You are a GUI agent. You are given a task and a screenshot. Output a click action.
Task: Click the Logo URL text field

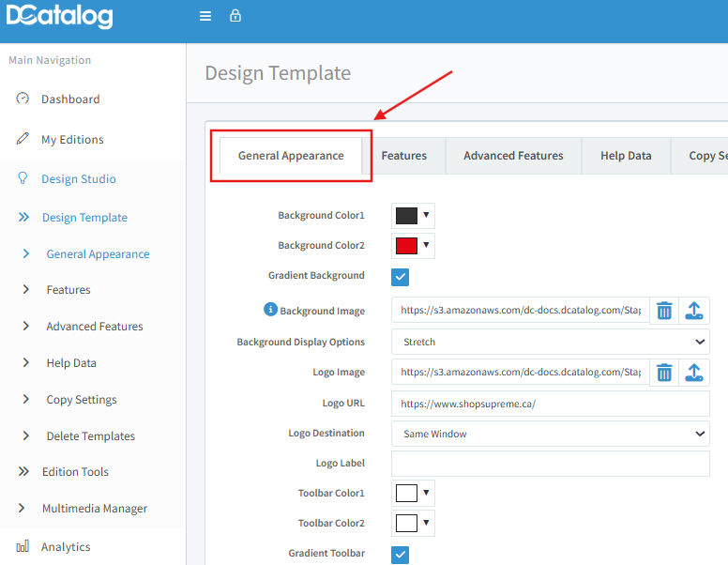pos(550,404)
